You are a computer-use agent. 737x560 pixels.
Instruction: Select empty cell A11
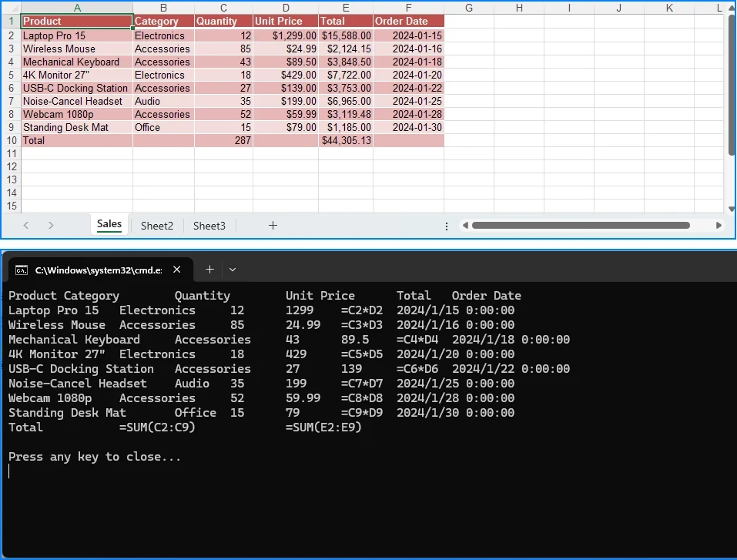click(77, 154)
